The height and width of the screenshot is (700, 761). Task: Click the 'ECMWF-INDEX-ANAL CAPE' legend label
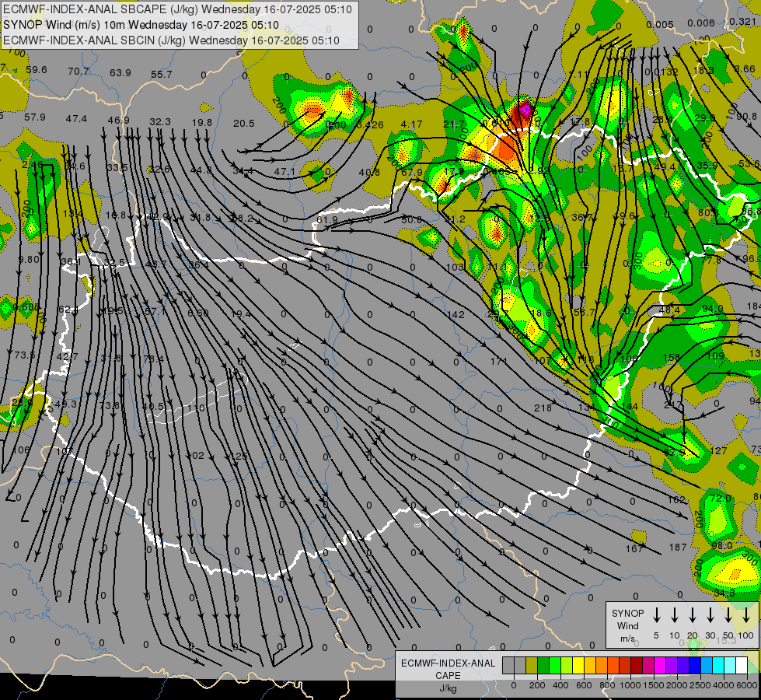pos(448,669)
